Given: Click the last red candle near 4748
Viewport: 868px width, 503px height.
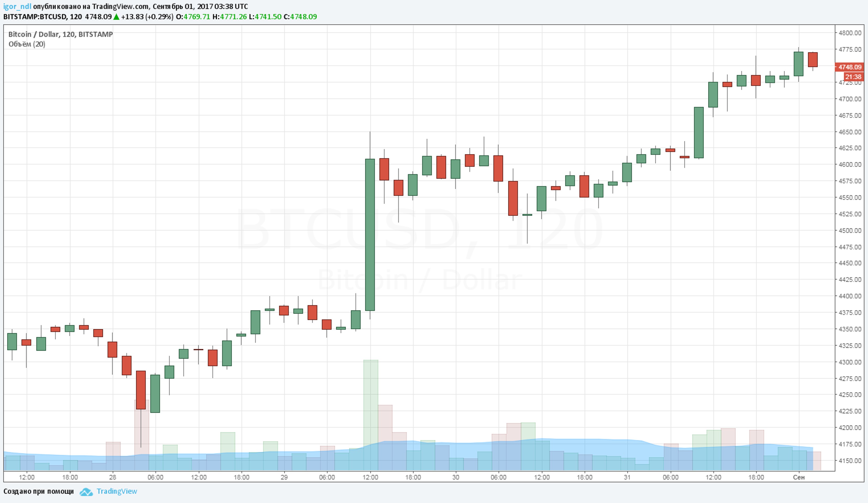Looking at the screenshot, I should tap(812, 59).
